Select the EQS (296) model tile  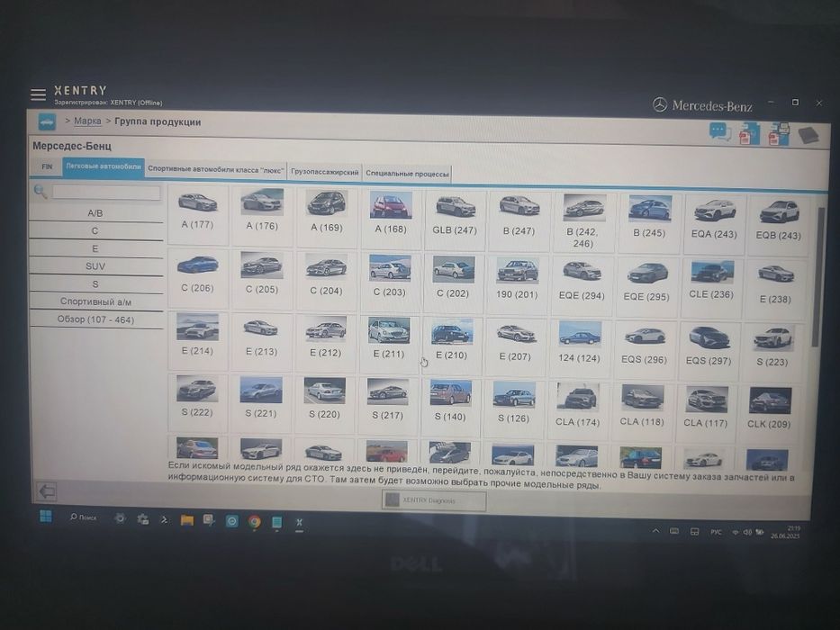pos(644,349)
